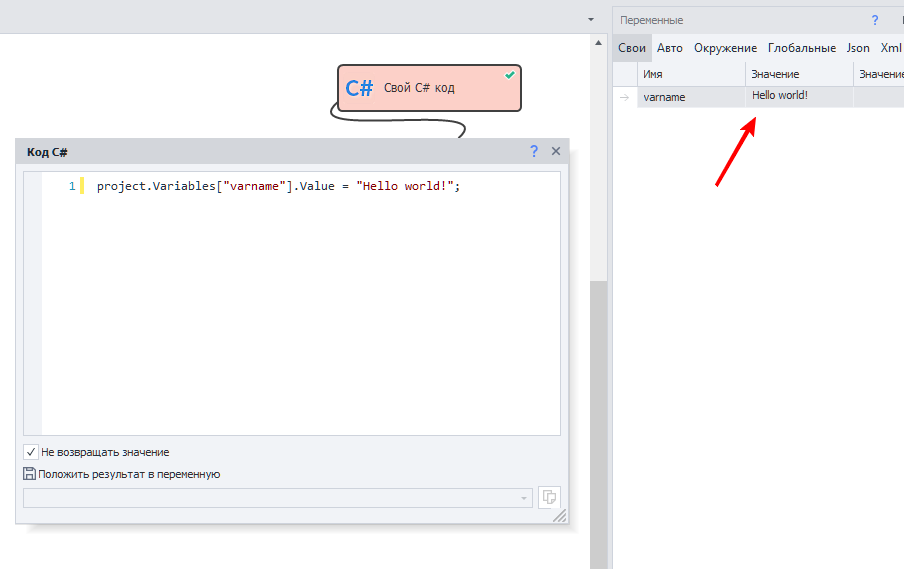Switch to the Авто variables tab
904x569 pixels.
(669, 47)
